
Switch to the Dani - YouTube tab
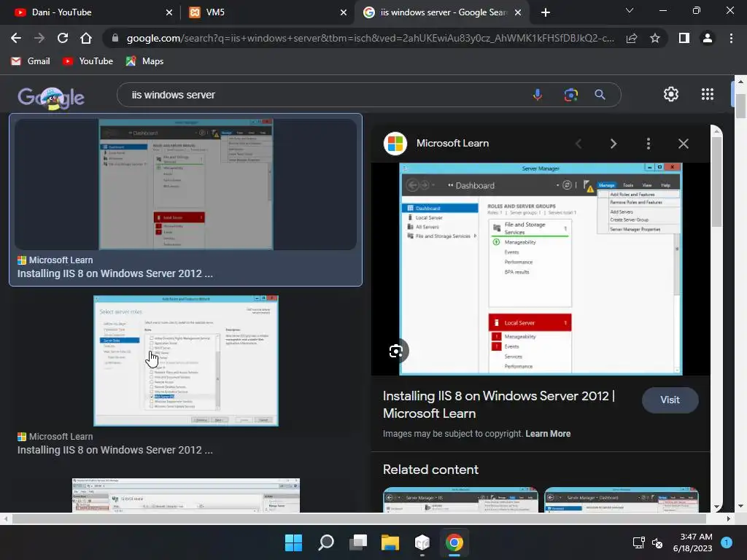pyautogui.click(x=90, y=12)
